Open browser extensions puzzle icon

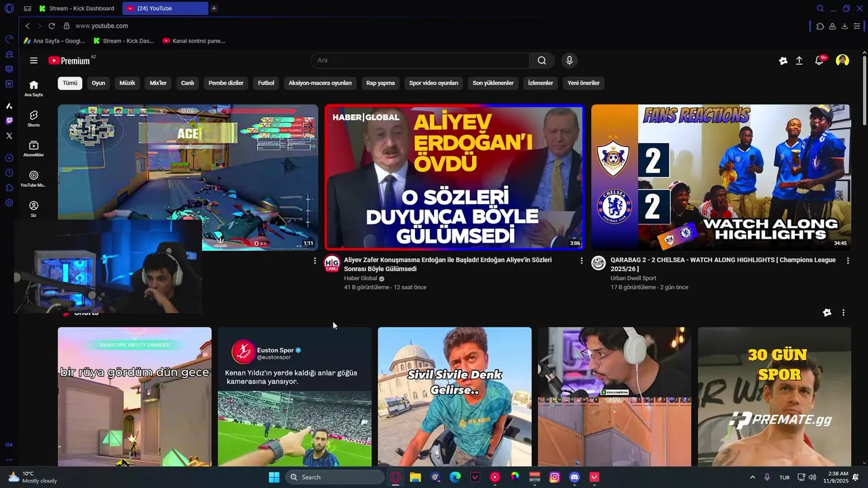[x=820, y=26]
